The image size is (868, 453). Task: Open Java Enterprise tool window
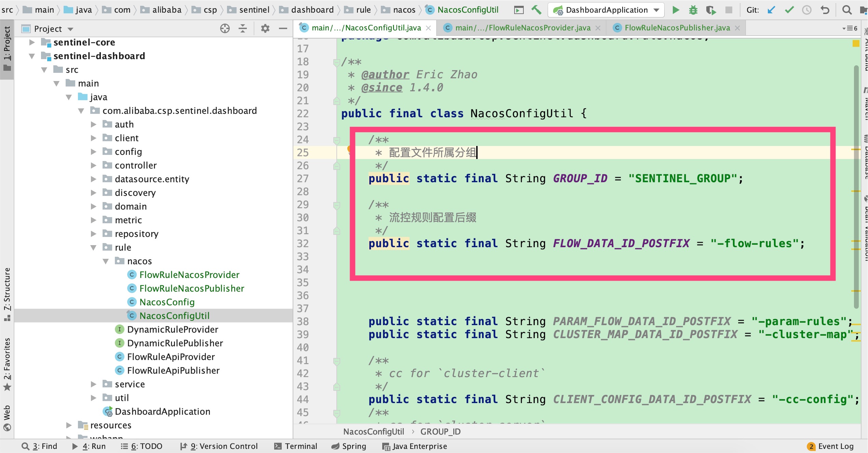pos(415,447)
